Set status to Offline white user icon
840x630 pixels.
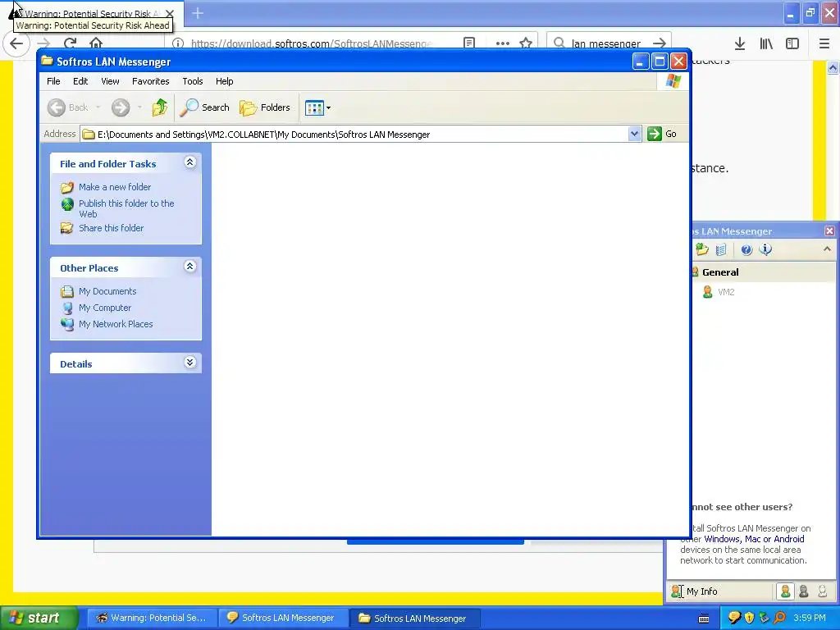[x=822, y=591]
